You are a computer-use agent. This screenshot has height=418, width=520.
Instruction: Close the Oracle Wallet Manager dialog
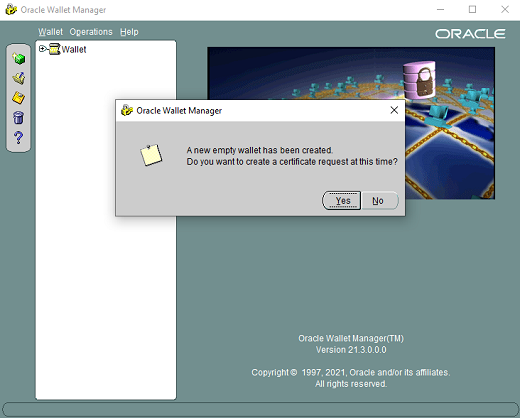point(394,110)
